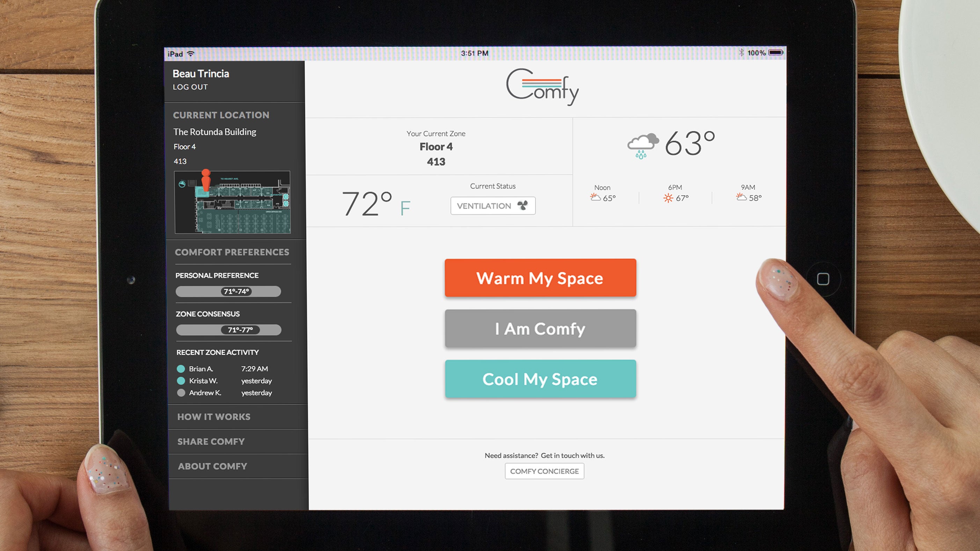Click the Bluetooth icon in status bar
The height and width of the screenshot is (551, 980).
(x=741, y=52)
